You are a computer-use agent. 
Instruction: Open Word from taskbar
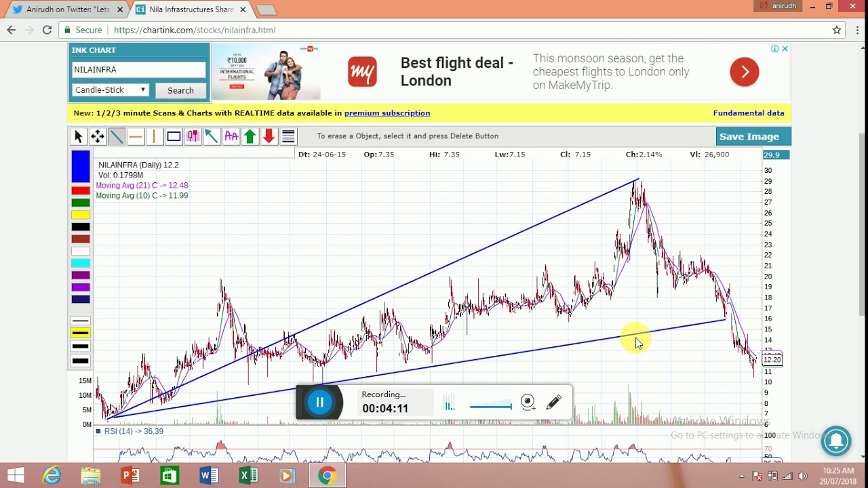coord(209,475)
